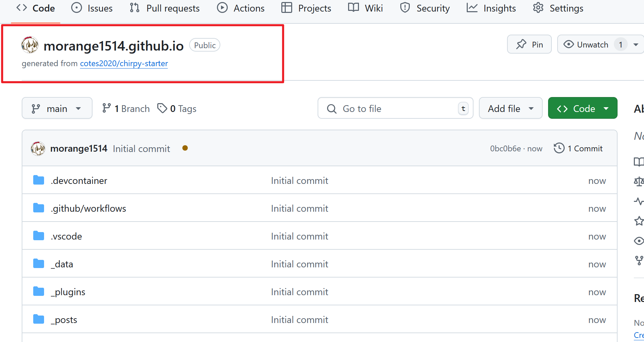The height and width of the screenshot is (342, 644).
Task: Open the .vscode folder
Action: point(66,236)
